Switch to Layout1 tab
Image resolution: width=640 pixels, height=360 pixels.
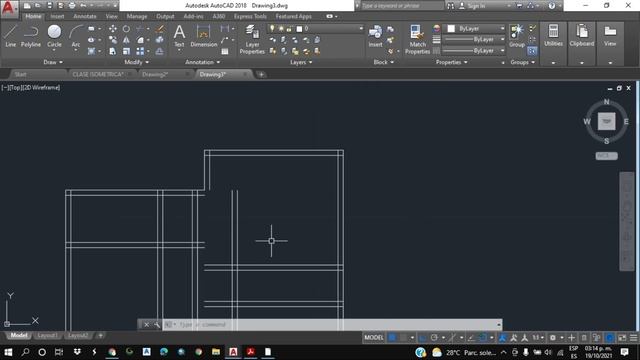pos(47,336)
